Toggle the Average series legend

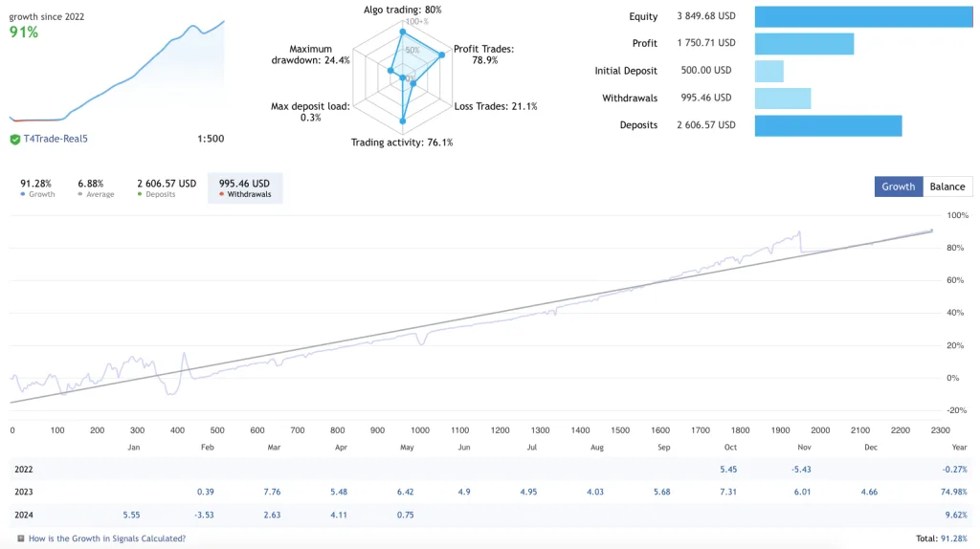(x=95, y=188)
